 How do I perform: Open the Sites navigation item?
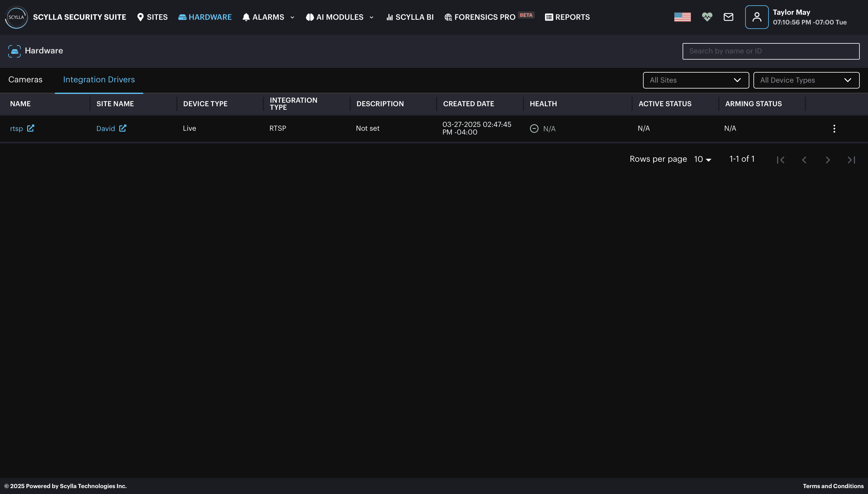152,17
